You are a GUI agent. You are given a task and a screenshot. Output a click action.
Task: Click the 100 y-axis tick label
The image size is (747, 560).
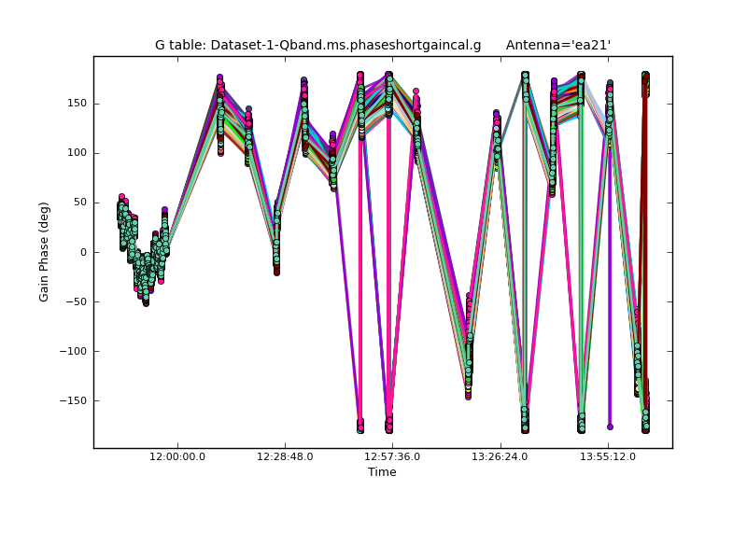[x=78, y=153]
